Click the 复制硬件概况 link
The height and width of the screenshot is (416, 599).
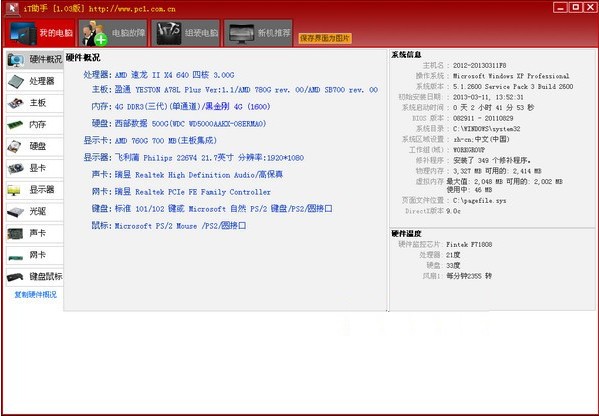[x=36, y=295]
